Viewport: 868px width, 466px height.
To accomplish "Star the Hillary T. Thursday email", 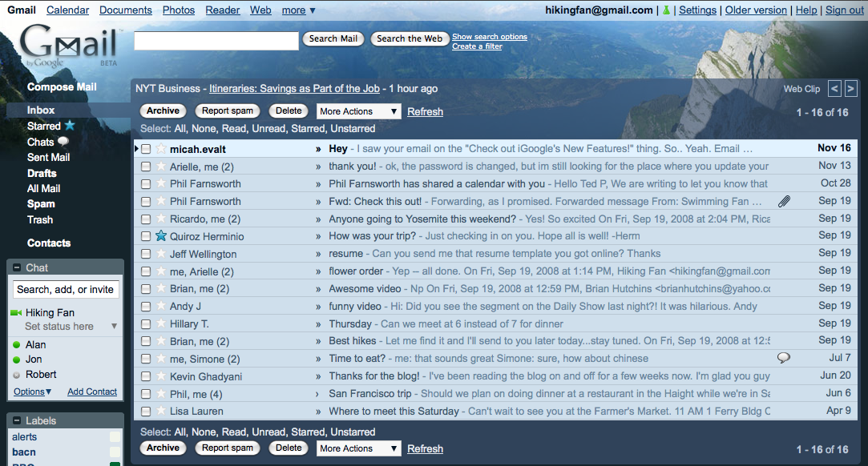I will [160, 323].
